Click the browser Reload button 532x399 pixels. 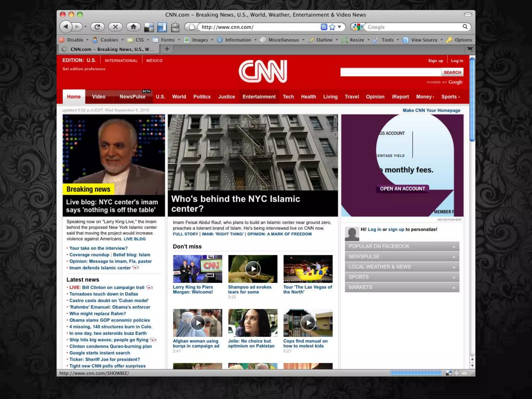point(97,27)
